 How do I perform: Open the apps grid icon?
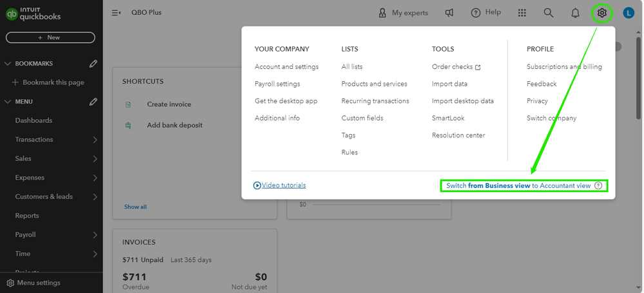pos(522,13)
